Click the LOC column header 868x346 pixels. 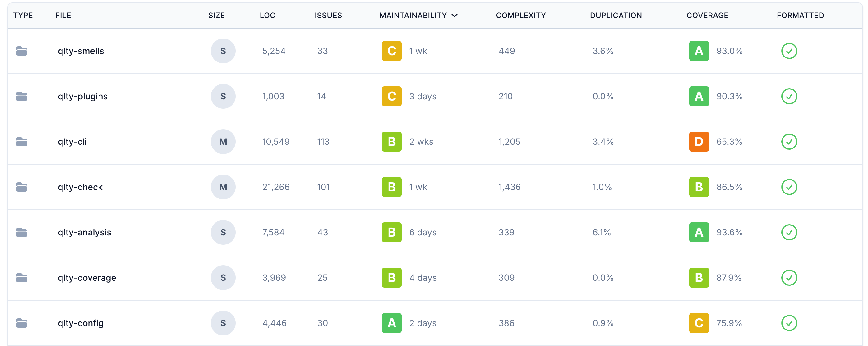pyautogui.click(x=267, y=16)
